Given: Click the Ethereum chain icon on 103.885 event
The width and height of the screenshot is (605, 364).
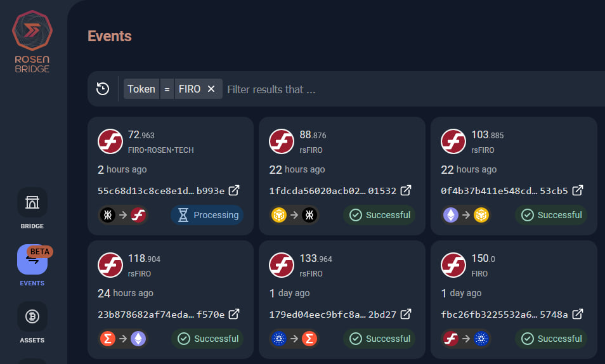Looking at the screenshot, I should click(450, 215).
